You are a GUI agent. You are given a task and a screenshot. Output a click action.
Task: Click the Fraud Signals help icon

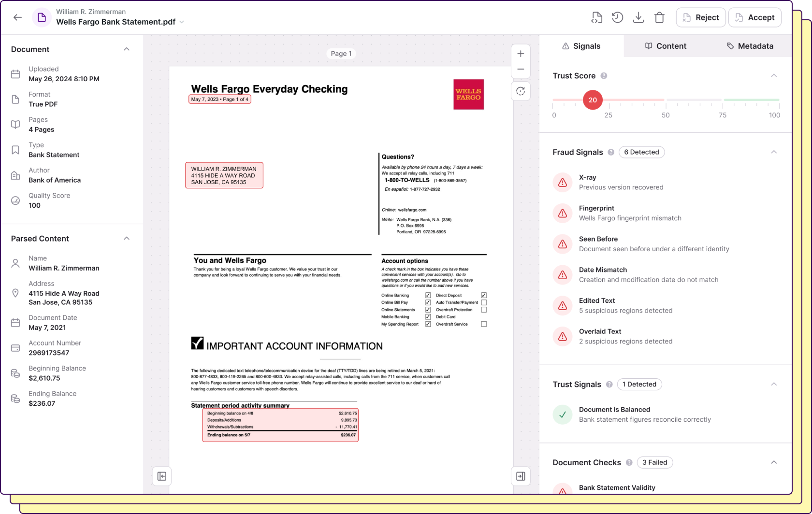pos(611,152)
